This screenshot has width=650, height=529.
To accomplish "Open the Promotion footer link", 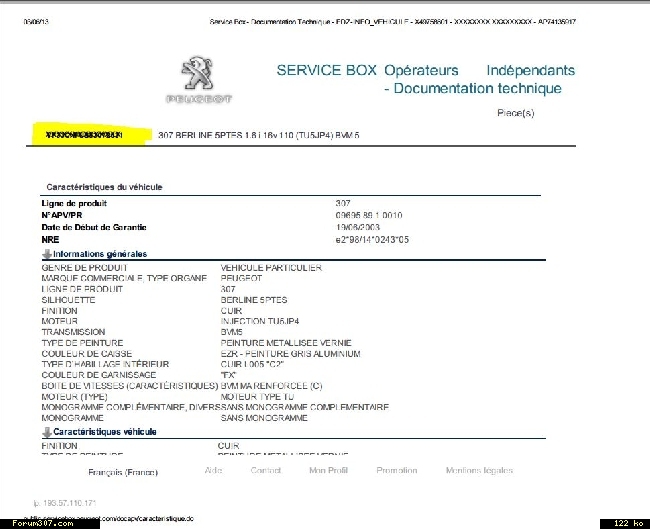I will [397, 471].
